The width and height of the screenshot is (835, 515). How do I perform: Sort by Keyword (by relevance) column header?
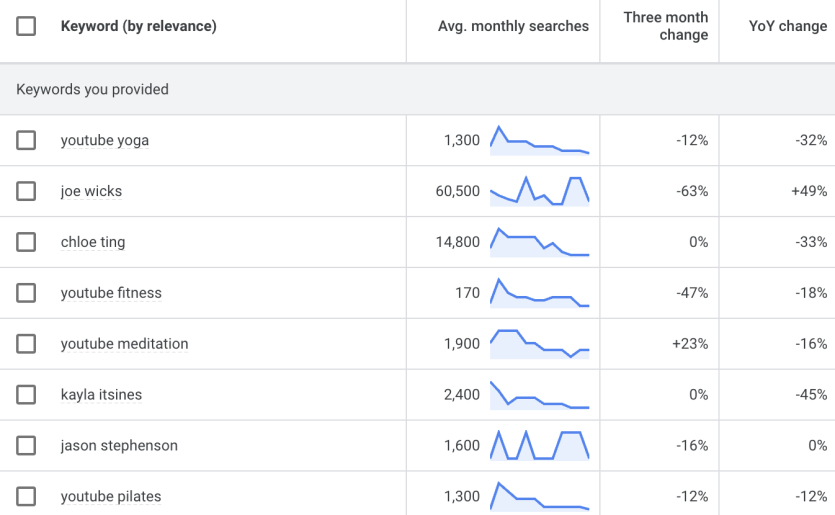point(138,26)
